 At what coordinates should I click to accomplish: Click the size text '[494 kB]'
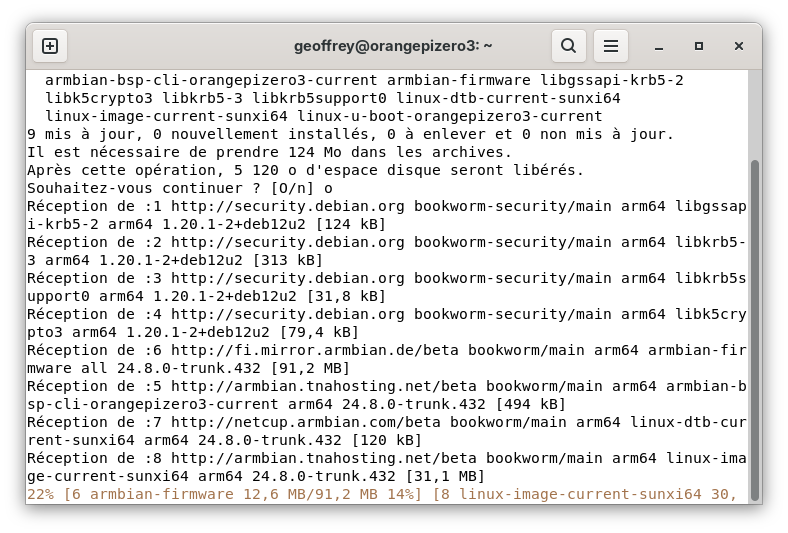(531, 404)
